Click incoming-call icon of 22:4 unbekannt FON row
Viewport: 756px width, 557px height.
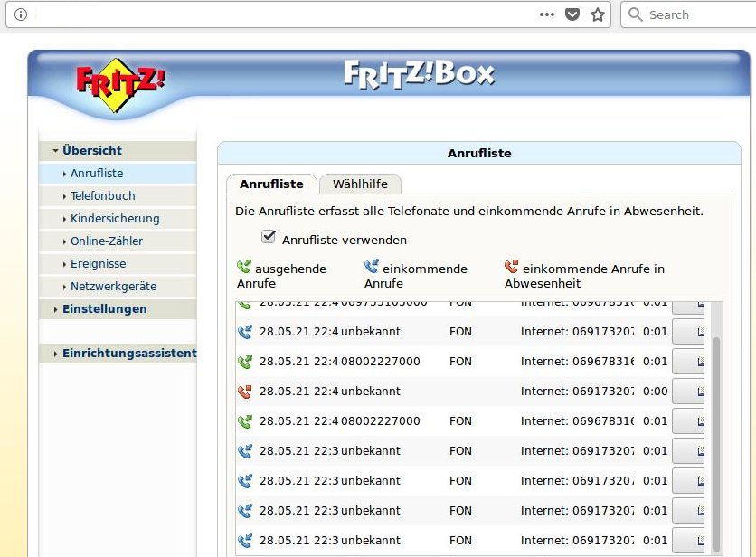coord(245,332)
